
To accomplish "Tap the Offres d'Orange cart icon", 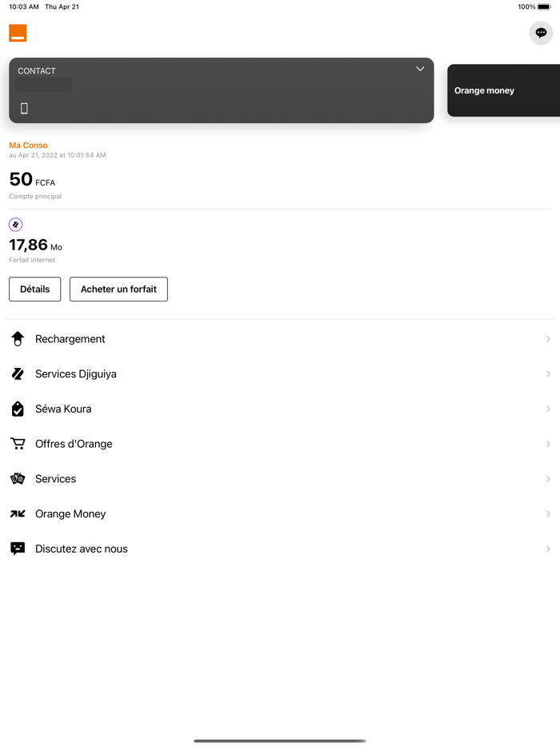I will pyautogui.click(x=18, y=444).
